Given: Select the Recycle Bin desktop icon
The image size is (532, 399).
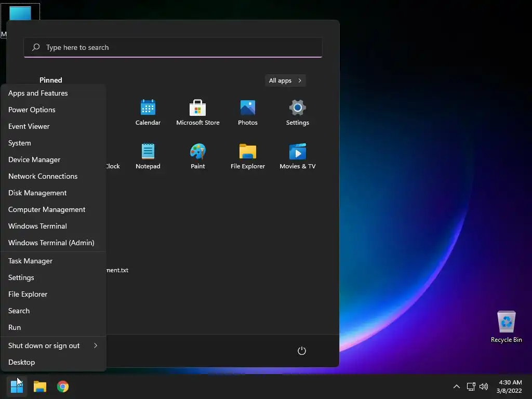Looking at the screenshot, I should click(506, 326).
